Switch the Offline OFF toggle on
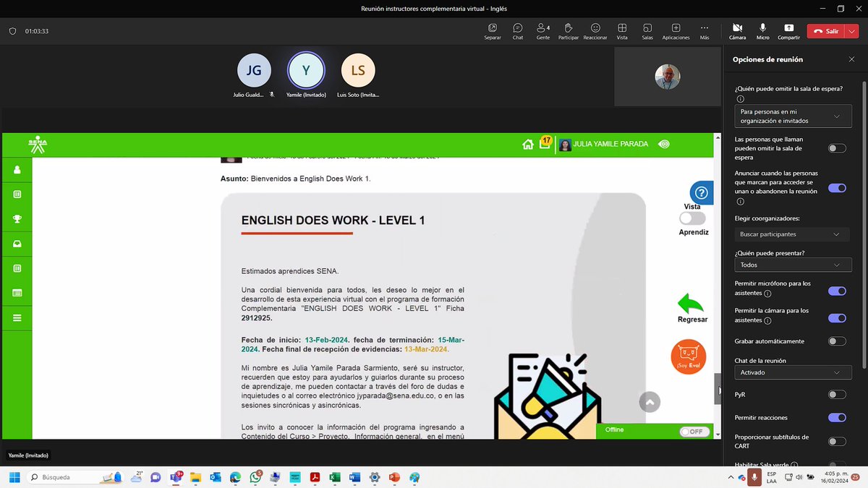This screenshot has width=868, height=488. [x=694, y=432]
